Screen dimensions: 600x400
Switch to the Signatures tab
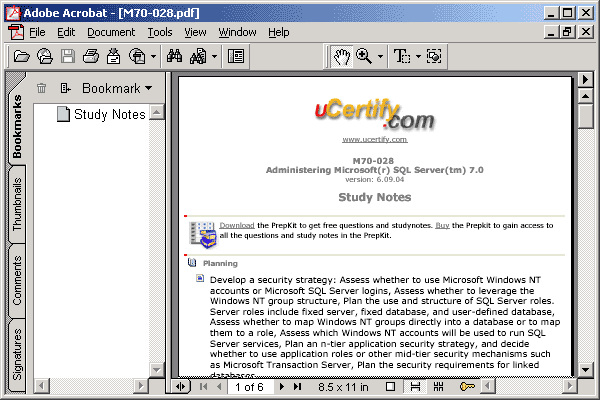click(x=17, y=354)
